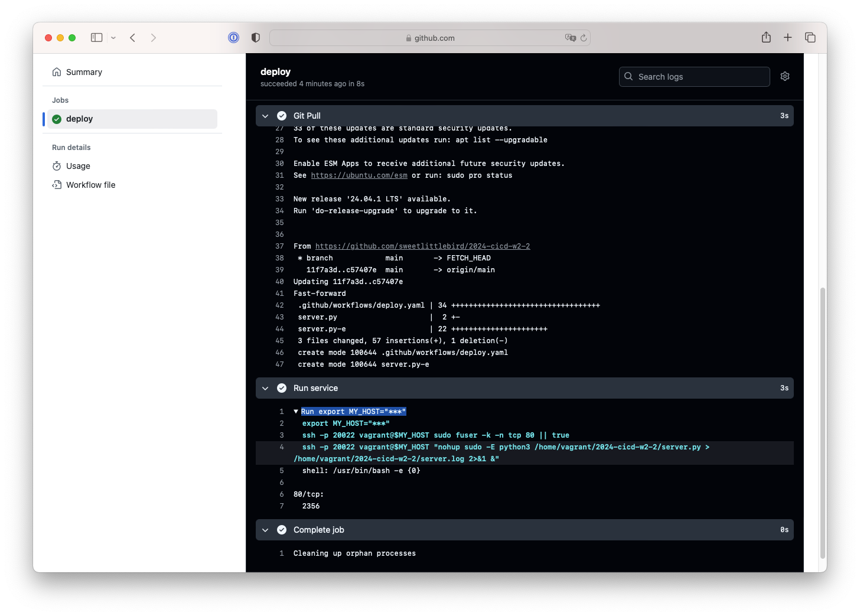Click the Complete job step title
This screenshot has width=860, height=616.
(x=318, y=530)
